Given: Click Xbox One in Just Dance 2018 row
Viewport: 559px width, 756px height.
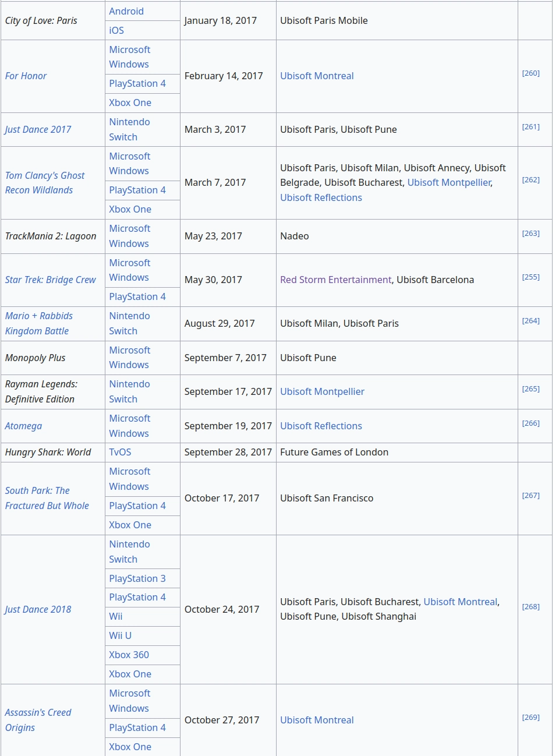Looking at the screenshot, I should coord(130,674).
